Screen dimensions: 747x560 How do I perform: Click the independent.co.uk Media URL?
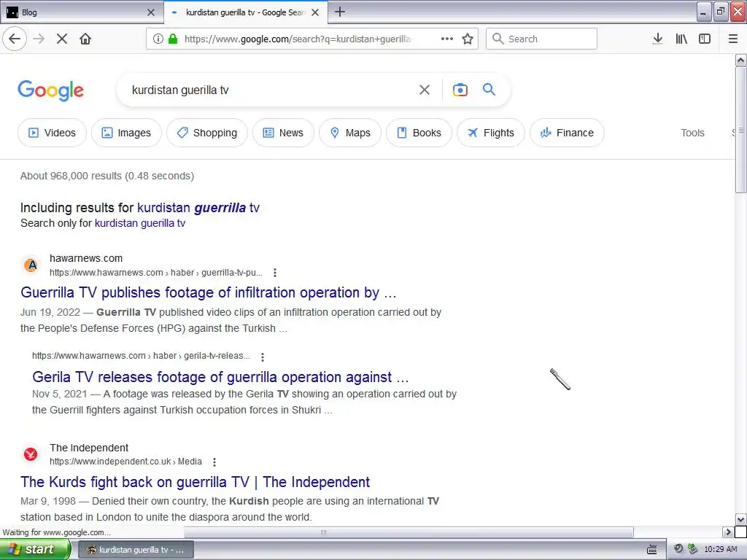(125, 462)
